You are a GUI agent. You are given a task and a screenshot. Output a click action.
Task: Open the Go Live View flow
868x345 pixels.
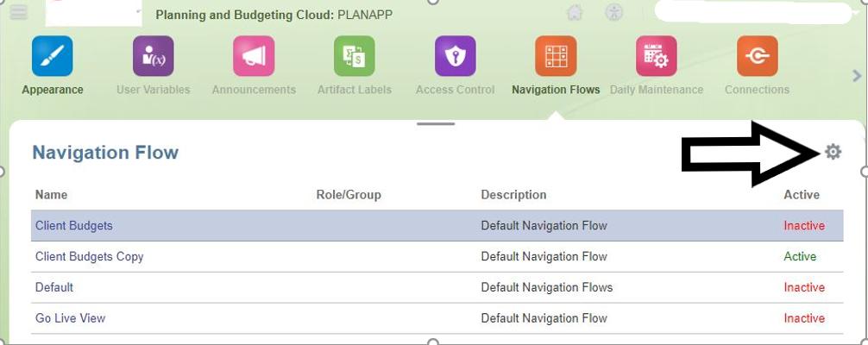tap(70, 318)
